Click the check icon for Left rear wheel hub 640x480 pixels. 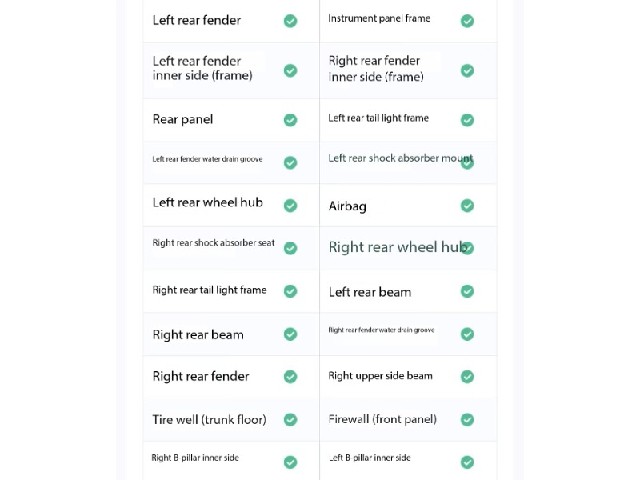tap(290, 205)
